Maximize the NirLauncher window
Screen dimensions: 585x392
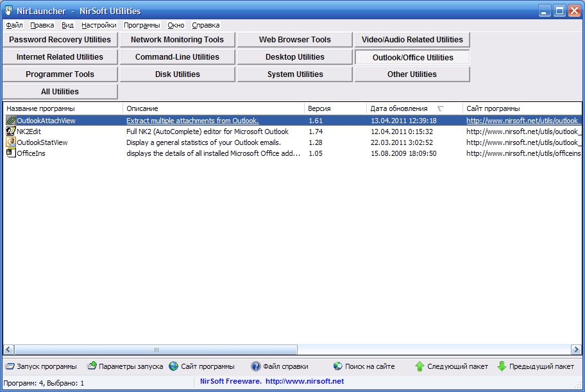[x=559, y=11]
